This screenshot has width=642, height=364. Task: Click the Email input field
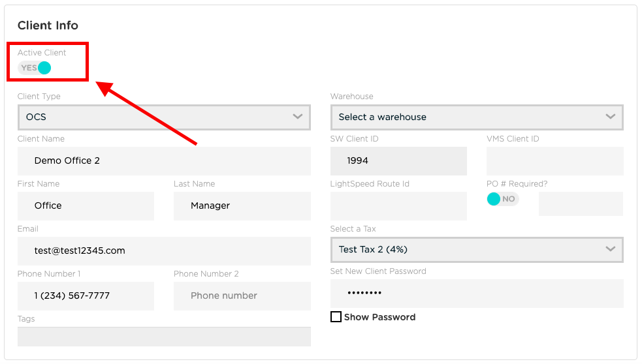tap(163, 251)
